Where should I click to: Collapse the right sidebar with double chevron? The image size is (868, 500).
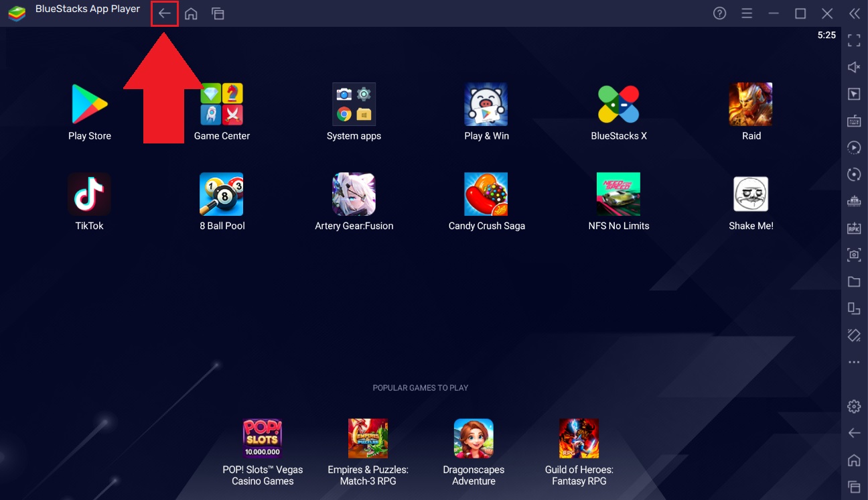854,13
